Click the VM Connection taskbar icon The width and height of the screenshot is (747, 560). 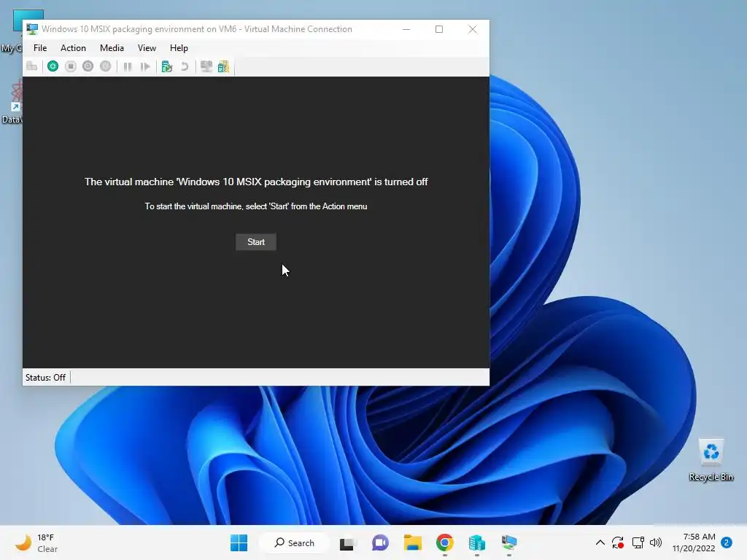[x=508, y=542]
